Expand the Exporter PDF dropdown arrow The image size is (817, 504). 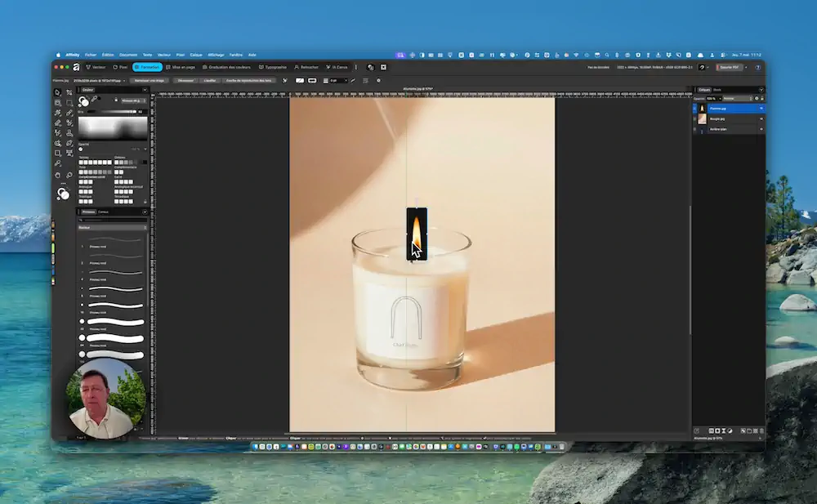pyautogui.click(x=746, y=67)
